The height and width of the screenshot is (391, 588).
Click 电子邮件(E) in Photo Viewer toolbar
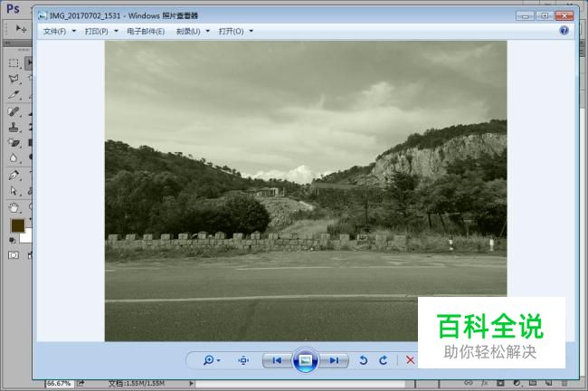pos(146,31)
